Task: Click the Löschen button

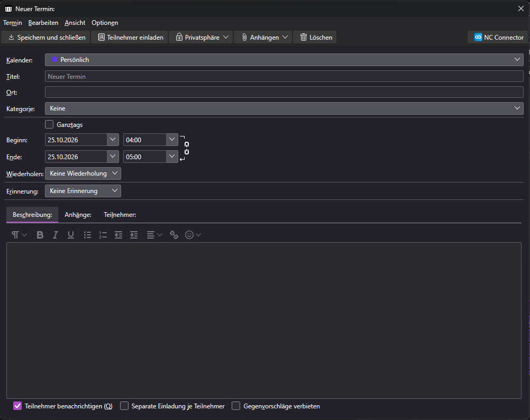Action: click(x=315, y=37)
